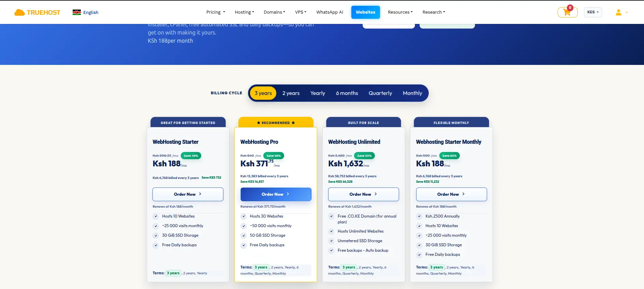Viewport: 644px width, 289px height.
Task: Click the Webhosting Starter Monthly title
Action: click(449, 142)
